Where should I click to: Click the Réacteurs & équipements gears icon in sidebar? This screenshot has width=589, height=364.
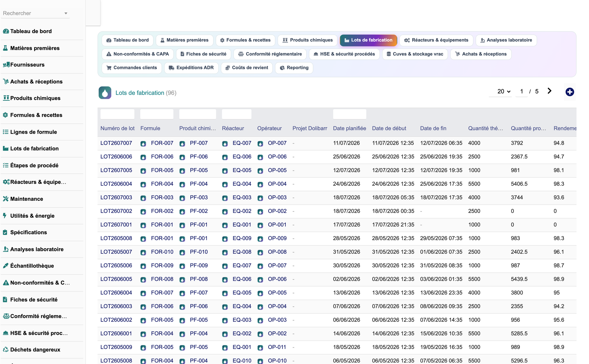pos(6,182)
